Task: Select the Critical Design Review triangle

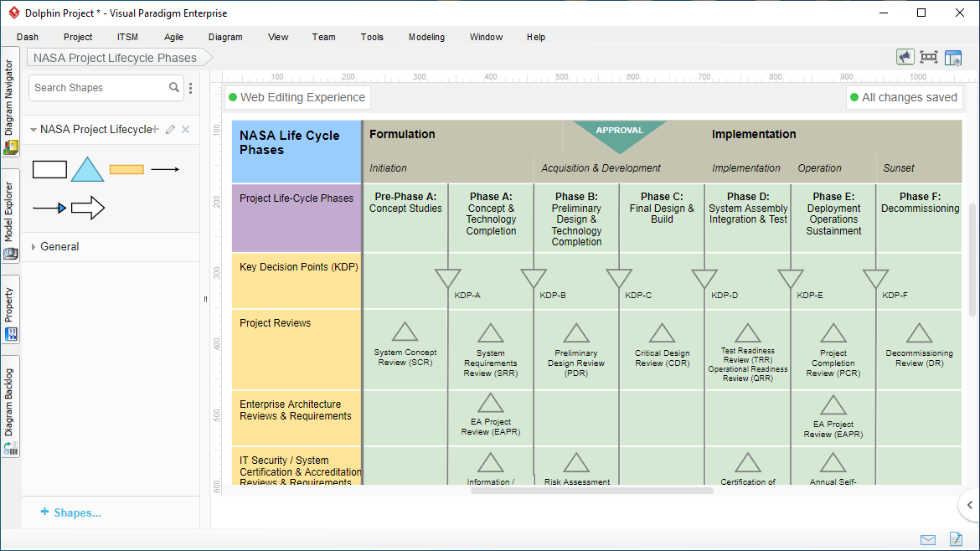Action: pyautogui.click(x=662, y=333)
